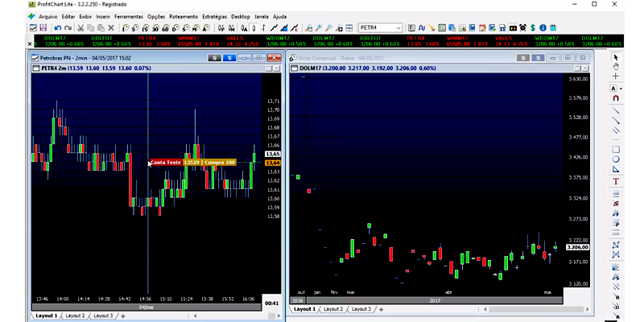Click the Redo arrow icon
The height and width of the screenshot is (322, 644).
[68, 28]
